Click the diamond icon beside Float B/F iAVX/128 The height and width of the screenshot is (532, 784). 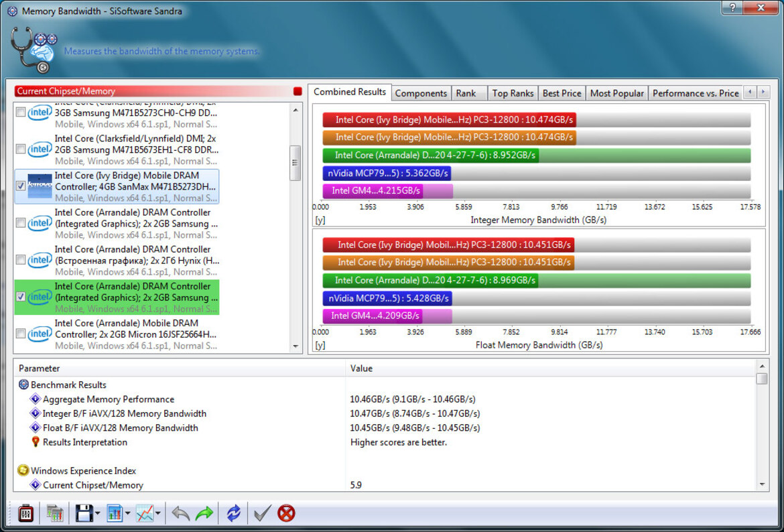[x=36, y=428]
